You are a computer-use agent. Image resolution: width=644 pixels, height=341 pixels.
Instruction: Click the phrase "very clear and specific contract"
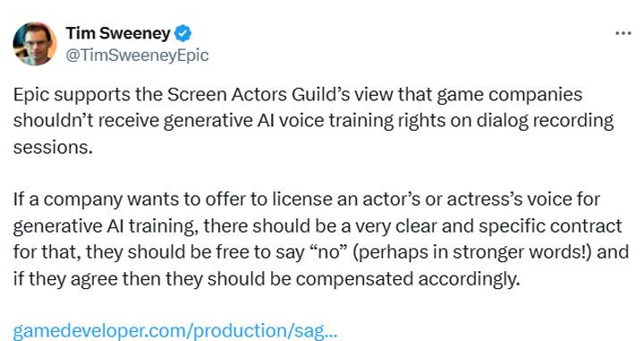(488, 226)
